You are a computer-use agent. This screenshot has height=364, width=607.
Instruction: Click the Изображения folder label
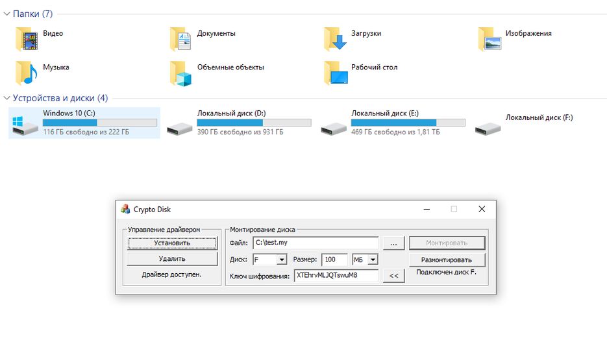528,33
